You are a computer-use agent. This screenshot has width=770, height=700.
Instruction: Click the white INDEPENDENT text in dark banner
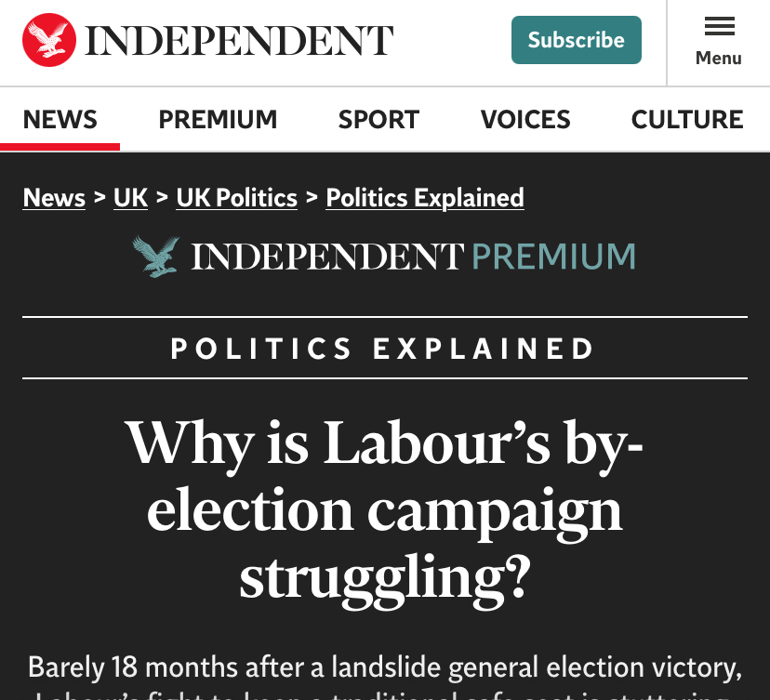point(327,257)
